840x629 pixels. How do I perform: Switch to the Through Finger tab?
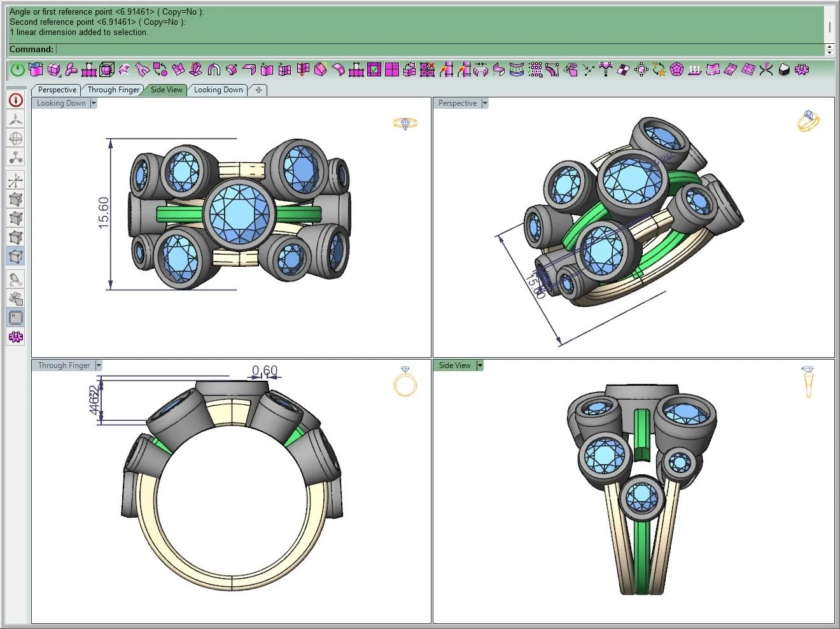tap(113, 90)
